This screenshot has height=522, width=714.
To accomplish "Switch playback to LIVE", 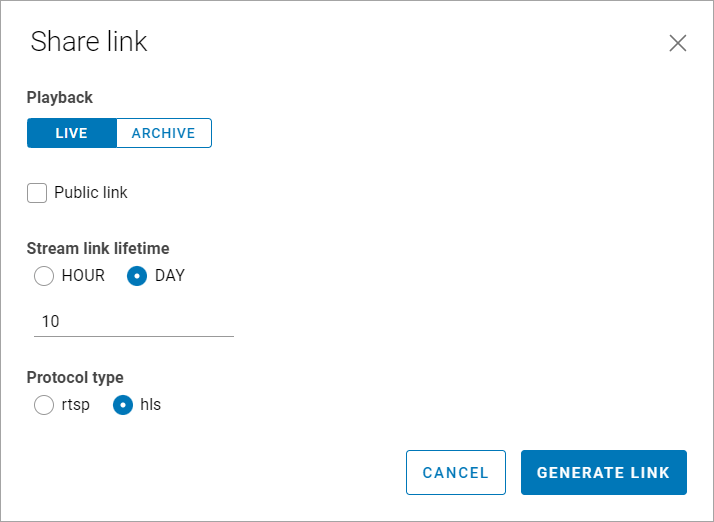I will click(x=72, y=133).
